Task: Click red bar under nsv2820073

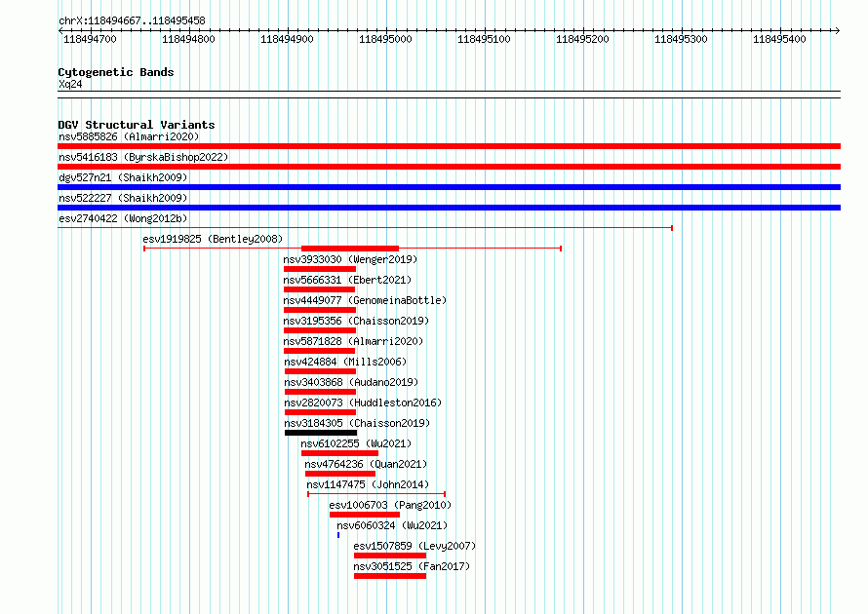Action: [321, 412]
